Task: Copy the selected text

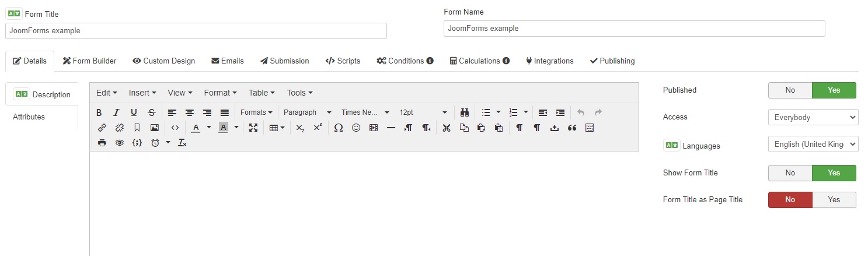Action: pos(464,128)
